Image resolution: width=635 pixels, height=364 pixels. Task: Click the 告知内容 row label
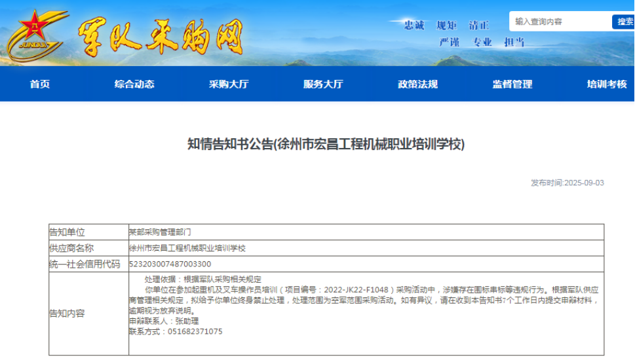coord(67,314)
